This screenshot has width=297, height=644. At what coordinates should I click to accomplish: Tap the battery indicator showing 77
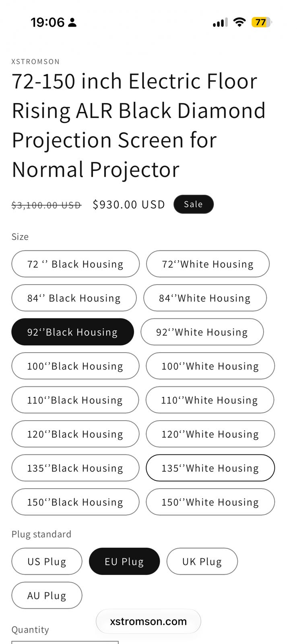pos(262,22)
